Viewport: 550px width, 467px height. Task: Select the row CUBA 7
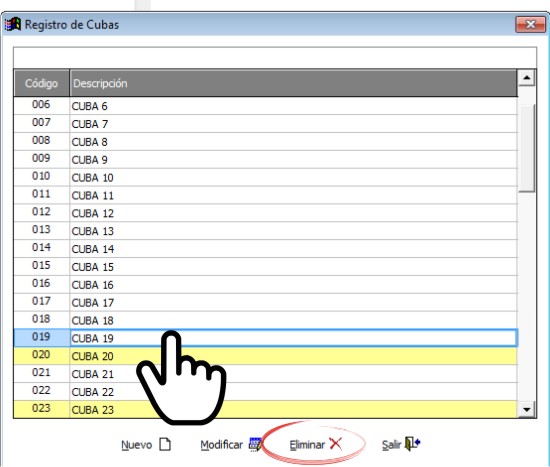pyautogui.click(x=266, y=124)
